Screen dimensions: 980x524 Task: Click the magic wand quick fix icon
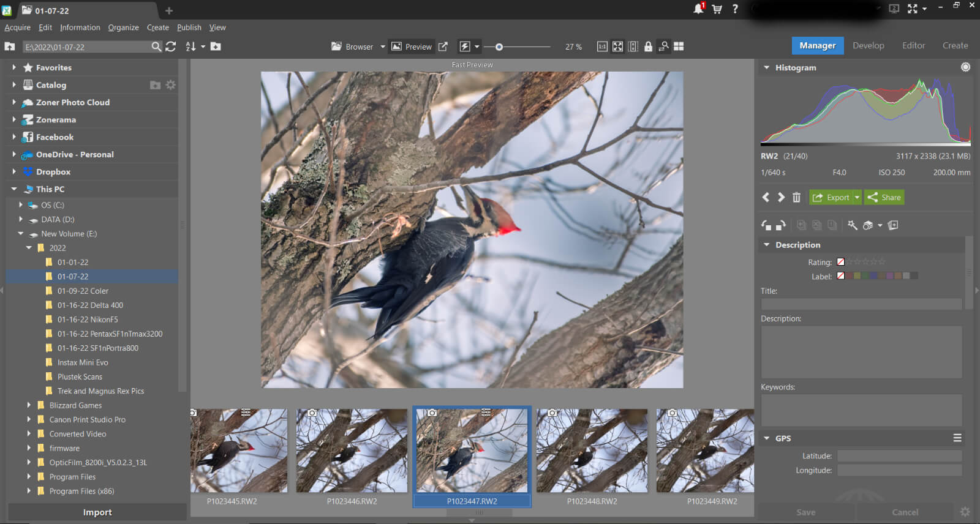coord(852,225)
